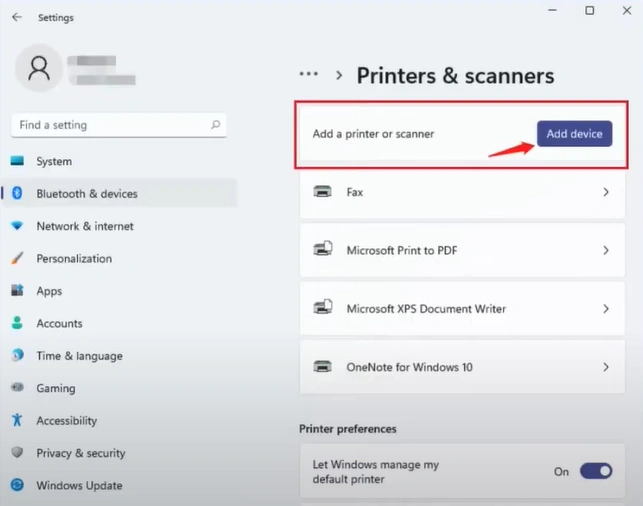This screenshot has width=643, height=506.
Task: Expand the Fax printer chevron
Action: pos(606,191)
